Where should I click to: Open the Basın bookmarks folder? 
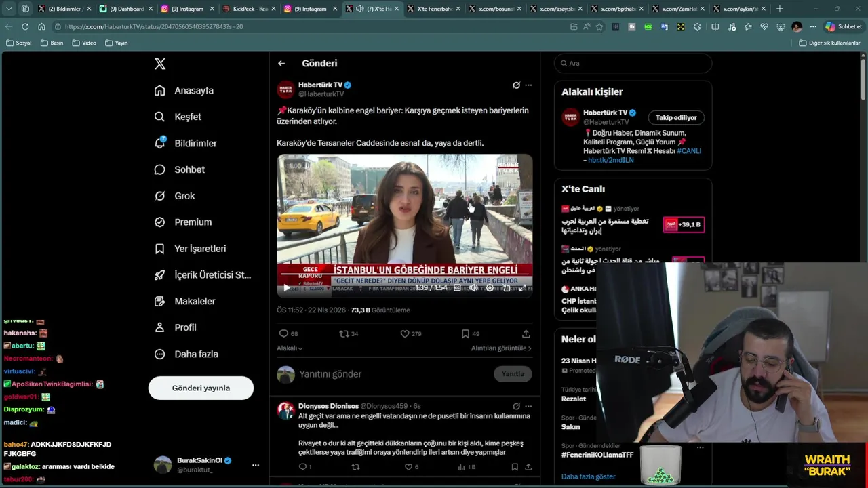tap(52, 43)
